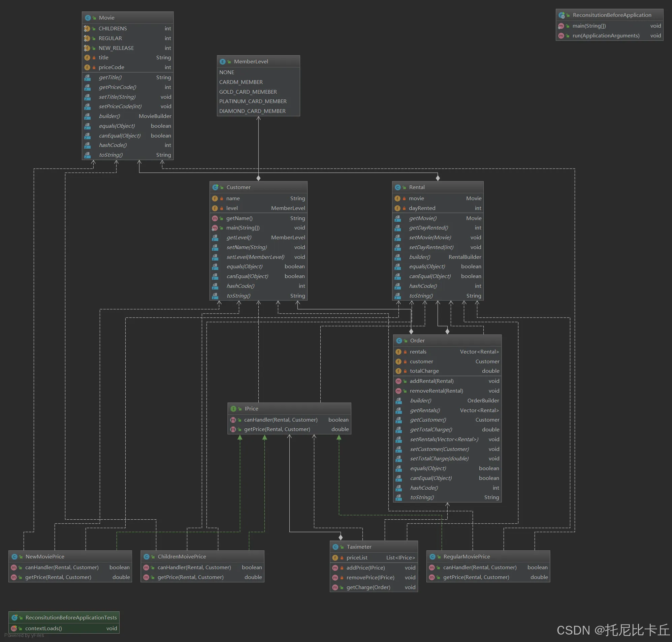Click the MemberLevel enum icon
The width and height of the screenshot is (672, 642).
[x=223, y=62]
